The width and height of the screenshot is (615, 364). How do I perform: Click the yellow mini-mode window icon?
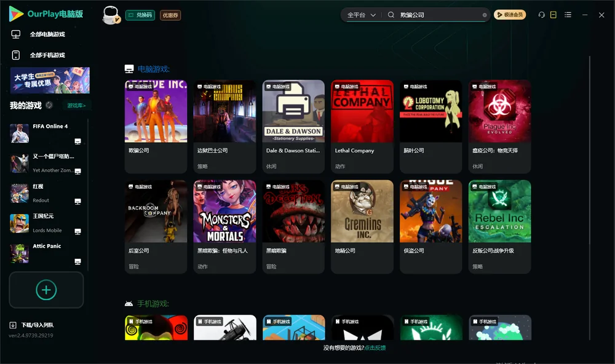pyautogui.click(x=553, y=15)
